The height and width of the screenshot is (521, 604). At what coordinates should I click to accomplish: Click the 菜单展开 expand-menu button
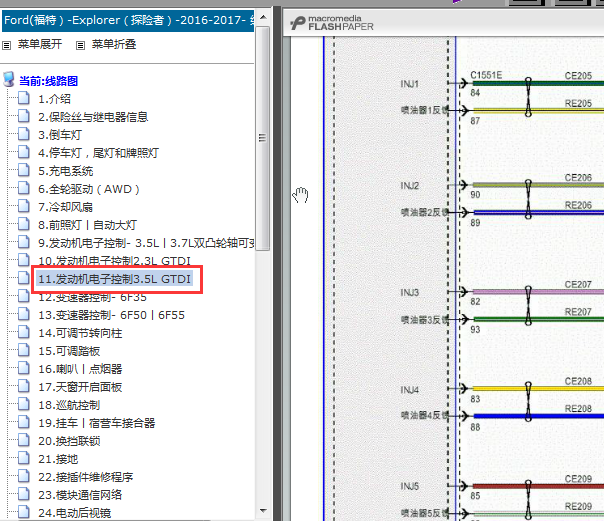pos(40,44)
